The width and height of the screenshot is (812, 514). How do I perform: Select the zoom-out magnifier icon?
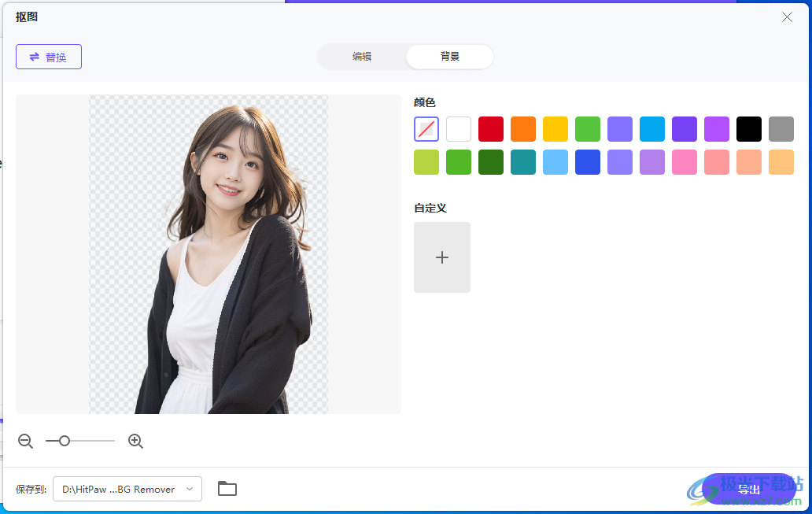click(25, 441)
